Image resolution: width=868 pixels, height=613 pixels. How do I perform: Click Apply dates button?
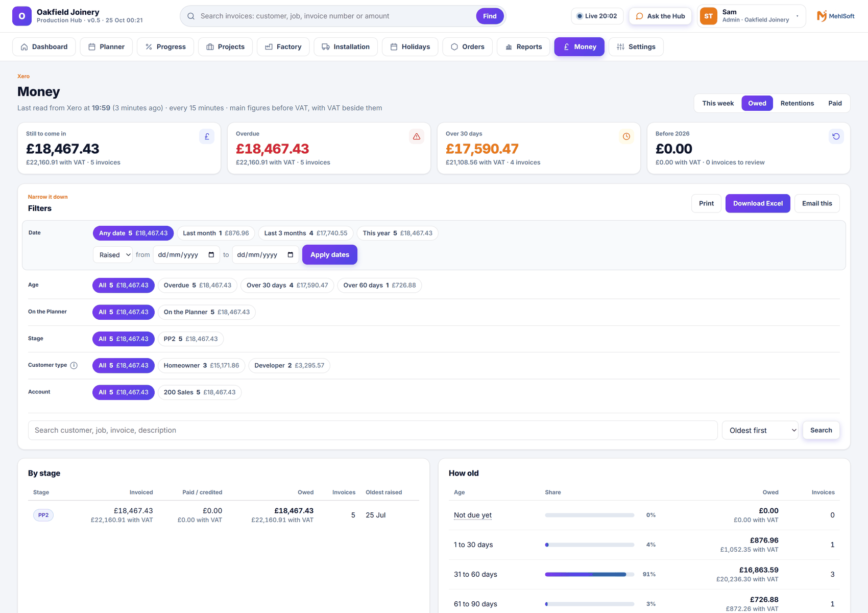tap(330, 255)
